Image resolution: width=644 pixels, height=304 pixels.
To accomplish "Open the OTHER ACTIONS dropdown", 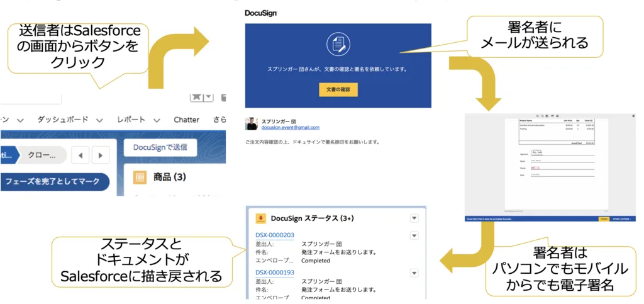I will (x=621, y=219).
